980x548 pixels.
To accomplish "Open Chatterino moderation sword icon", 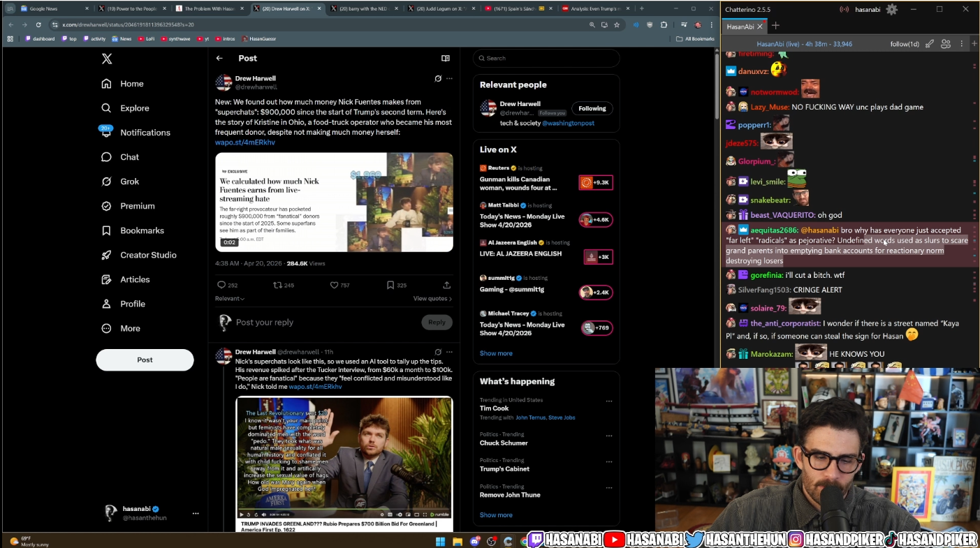I will 930,44.
